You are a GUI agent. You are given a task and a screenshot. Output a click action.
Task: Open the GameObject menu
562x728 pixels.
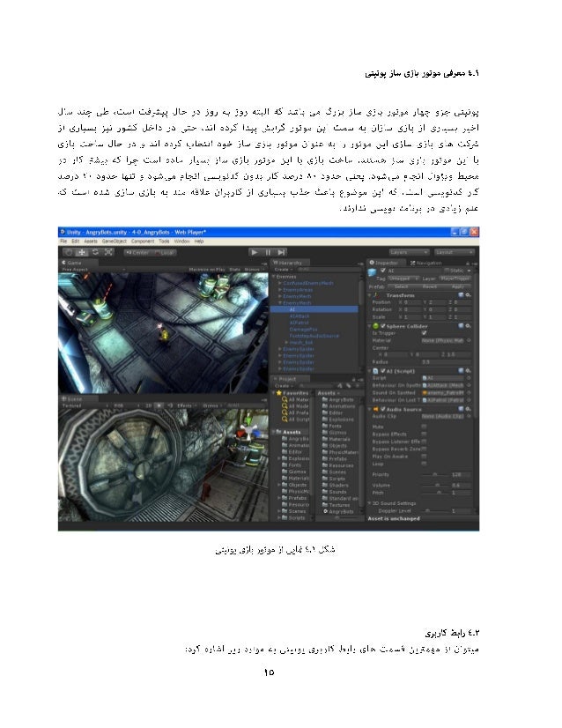[115, 241]
